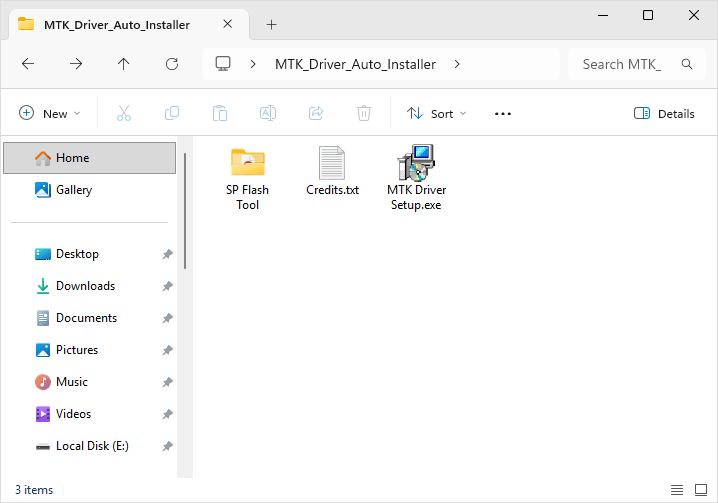Unpin Desktop via its pin icon
This screenshot has height=503, width=718.
[x=168, y=254]
